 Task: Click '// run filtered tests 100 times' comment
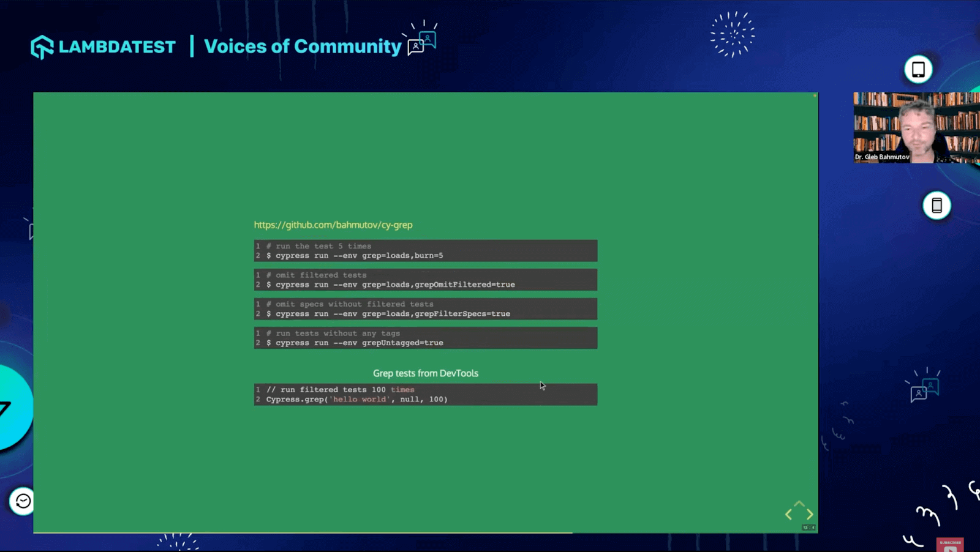pos(341,389)
